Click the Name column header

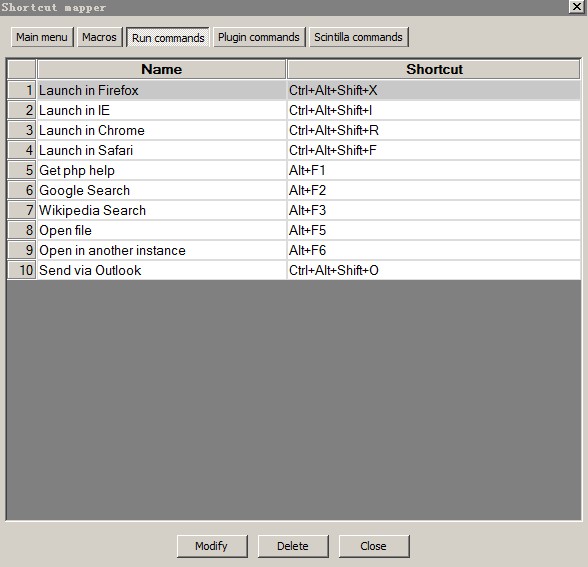point(162,69)
